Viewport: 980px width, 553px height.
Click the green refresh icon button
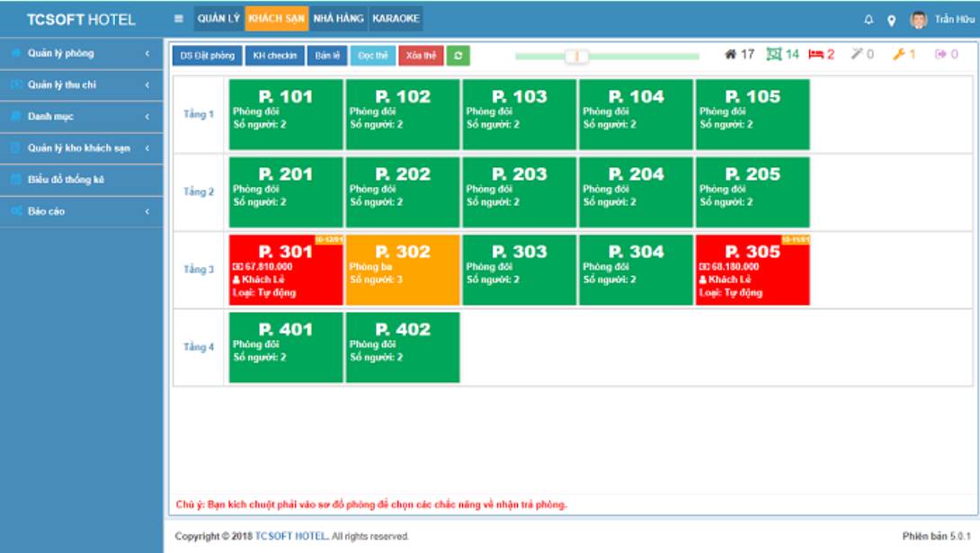(x=459, y=56)
